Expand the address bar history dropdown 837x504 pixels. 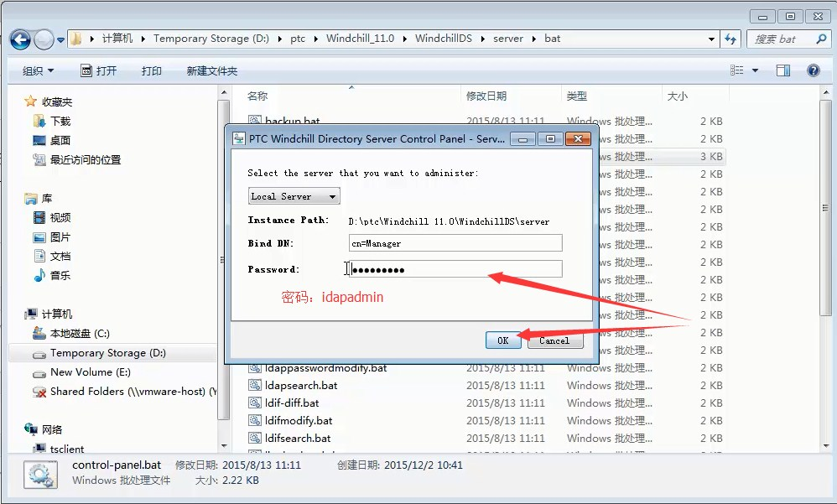(x=711, y=39)
